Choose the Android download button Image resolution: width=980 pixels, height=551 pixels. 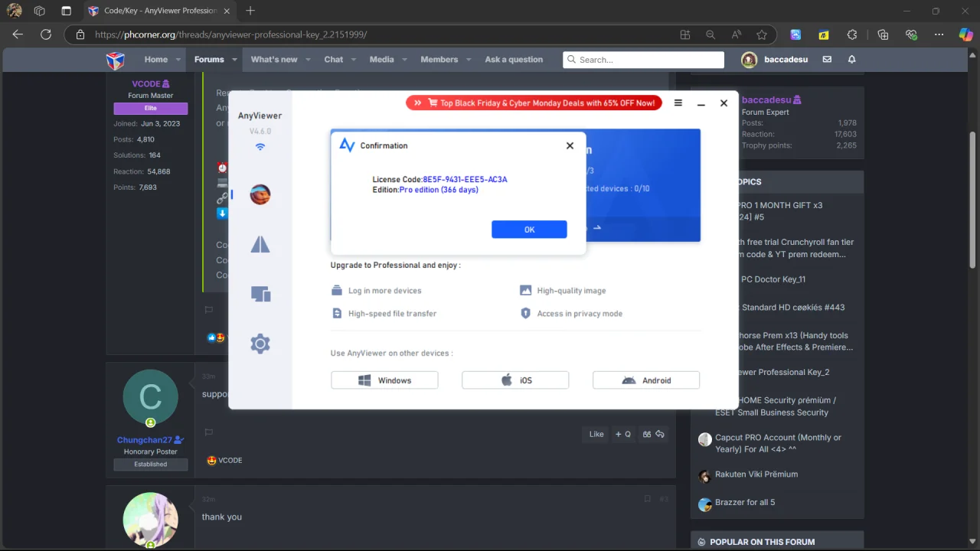pyautogui.click(x=646, y=380)
